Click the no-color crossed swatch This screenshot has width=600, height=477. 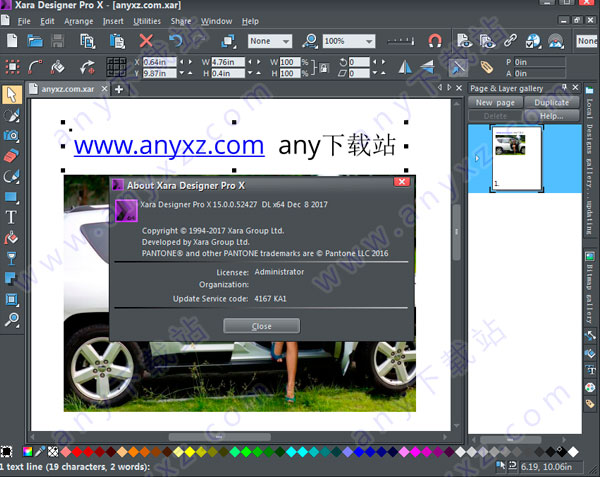tap(53, 452)
